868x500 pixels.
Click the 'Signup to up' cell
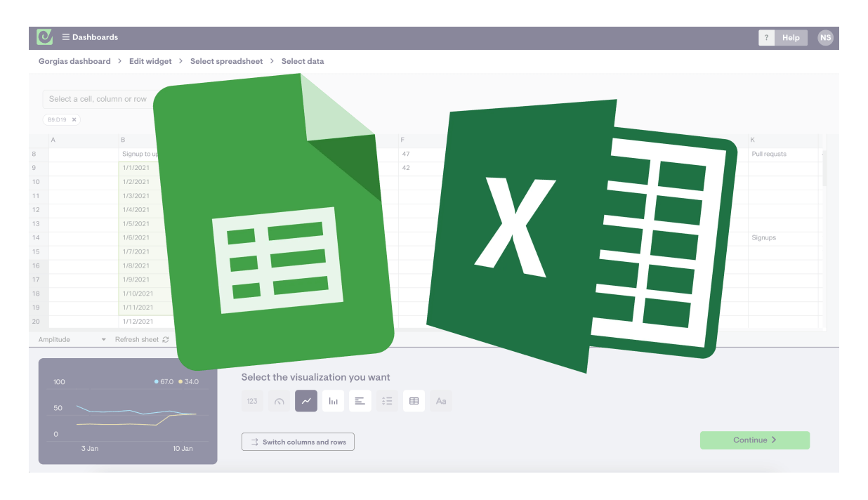[x=139, y=154]
